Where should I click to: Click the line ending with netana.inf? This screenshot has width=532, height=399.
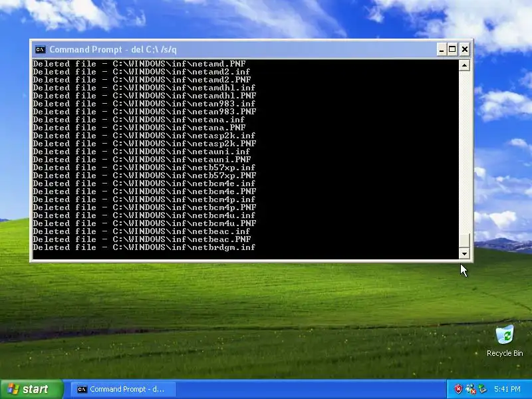coord(139,120)
